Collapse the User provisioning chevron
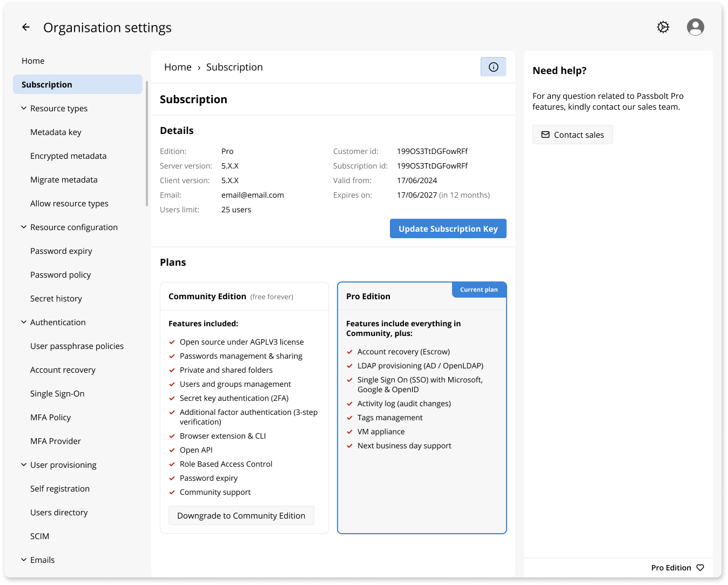This screenshot has height=585, width=728. click(24, 465)
